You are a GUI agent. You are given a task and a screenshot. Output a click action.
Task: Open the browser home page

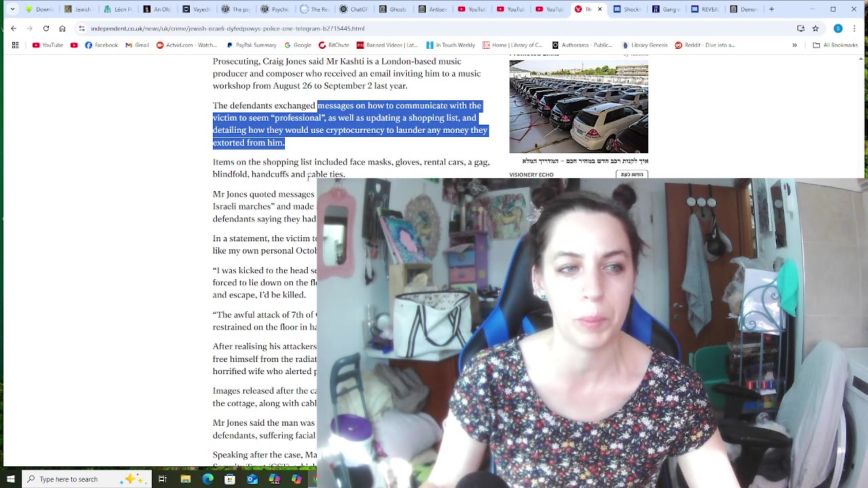(x=62, y=28)
